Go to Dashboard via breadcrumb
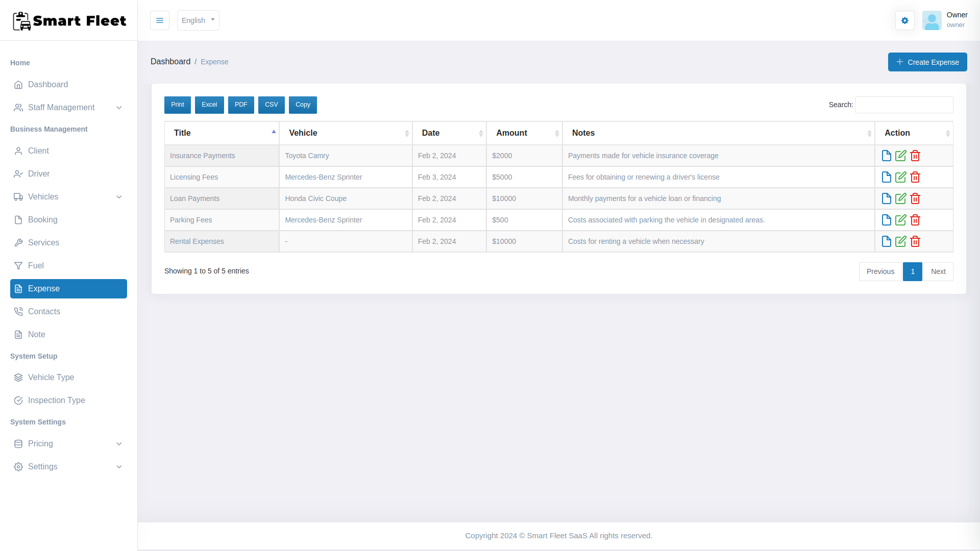The height and width of the screenshot is (551, 980). [170, 61]
